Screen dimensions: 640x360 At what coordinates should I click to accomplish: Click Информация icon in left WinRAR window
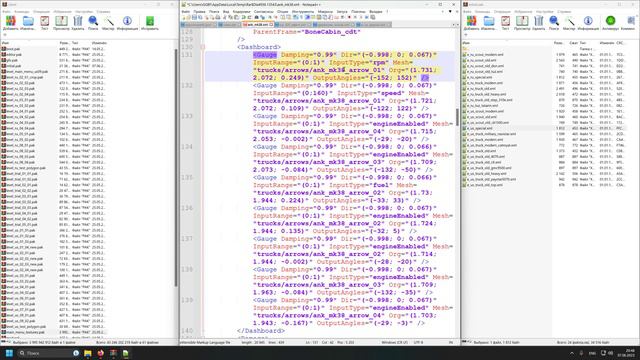tap(127, 23)
